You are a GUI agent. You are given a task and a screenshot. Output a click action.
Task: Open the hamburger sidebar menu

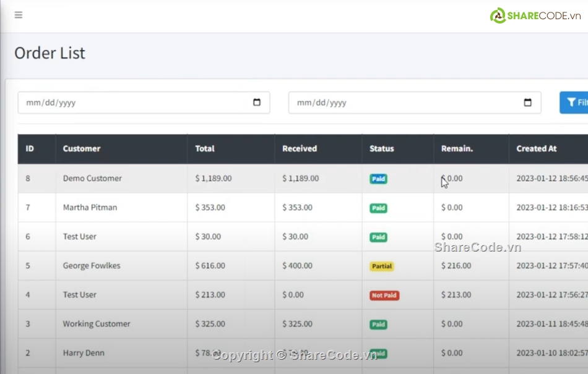point(19,15)
